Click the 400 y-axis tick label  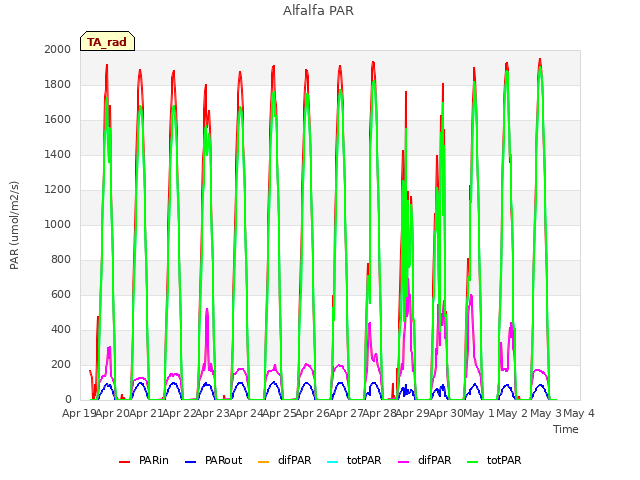coord(61,329)
